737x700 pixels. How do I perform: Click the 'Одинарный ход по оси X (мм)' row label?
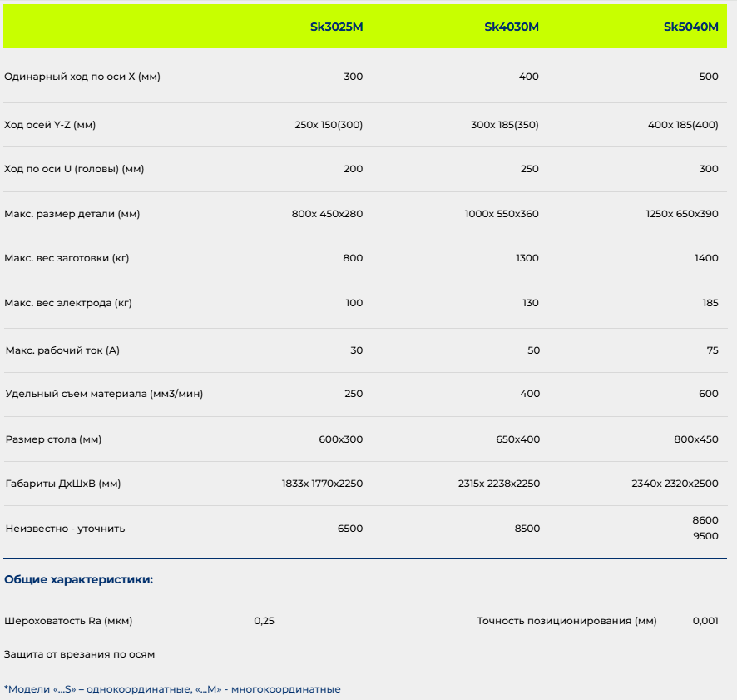tap(82, 77)
